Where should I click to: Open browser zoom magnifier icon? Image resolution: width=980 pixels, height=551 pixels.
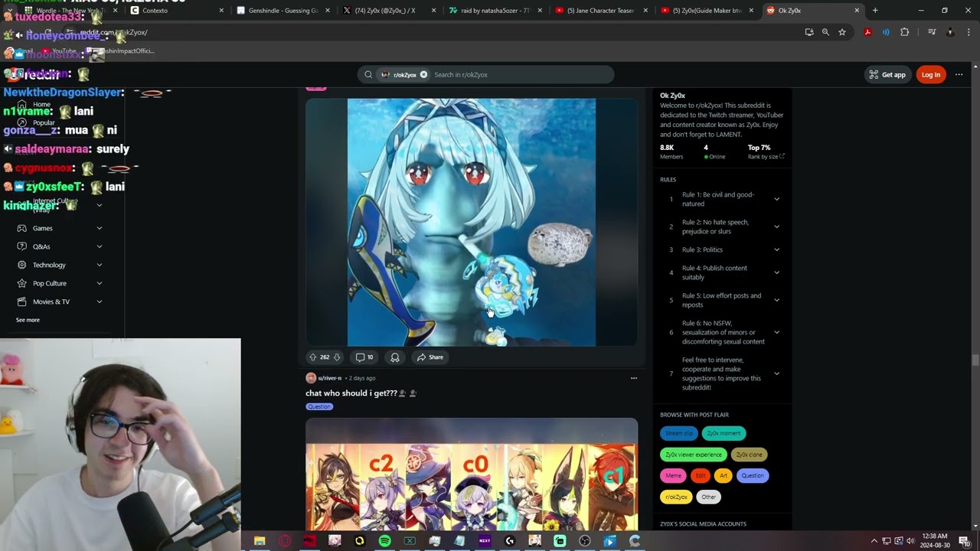pyautogui.click(x=825, y=32)
